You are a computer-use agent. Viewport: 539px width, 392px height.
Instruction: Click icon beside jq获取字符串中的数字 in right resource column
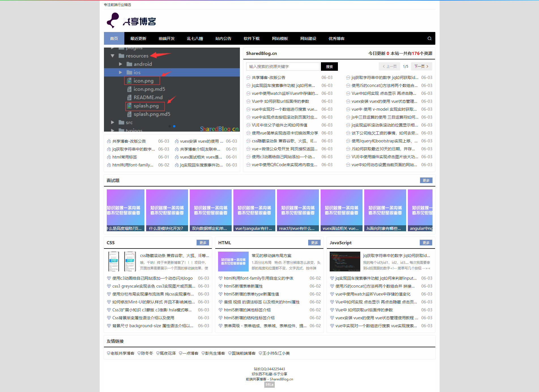point(348,78)
